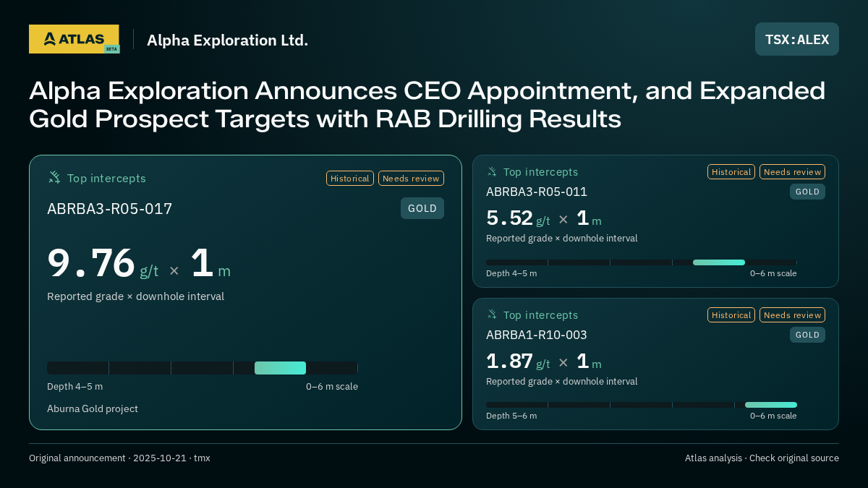
Task: Click the Historical tag on ABRBA1-R10-003 card
Action: coord(731,314)
